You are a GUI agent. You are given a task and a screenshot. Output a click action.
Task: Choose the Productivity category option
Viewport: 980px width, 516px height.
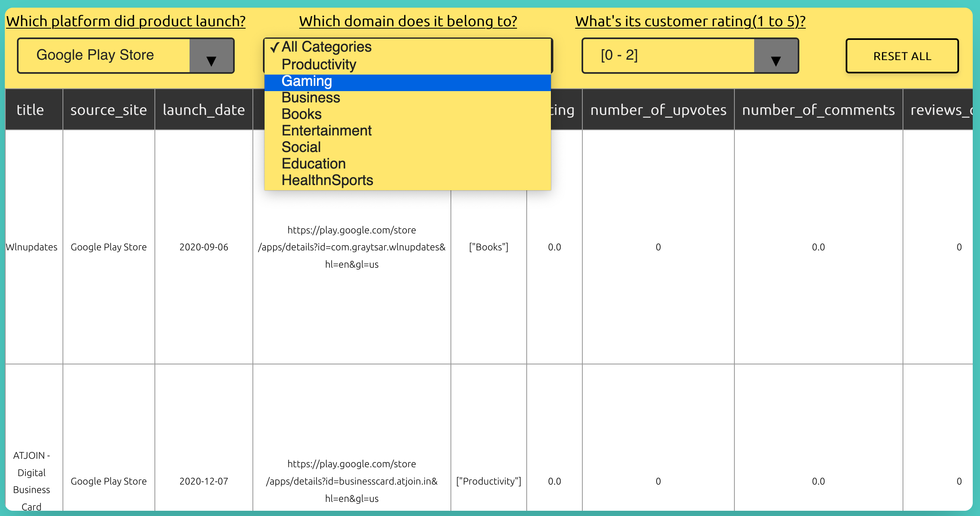coord(319,64)
